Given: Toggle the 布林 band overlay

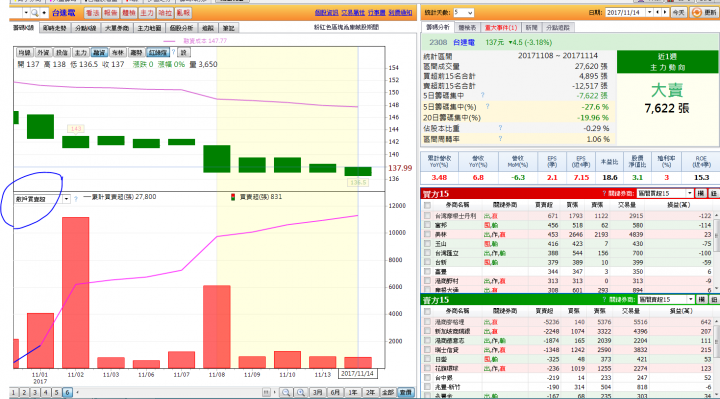Looking at the screenshot, I should tap(118, 52).
